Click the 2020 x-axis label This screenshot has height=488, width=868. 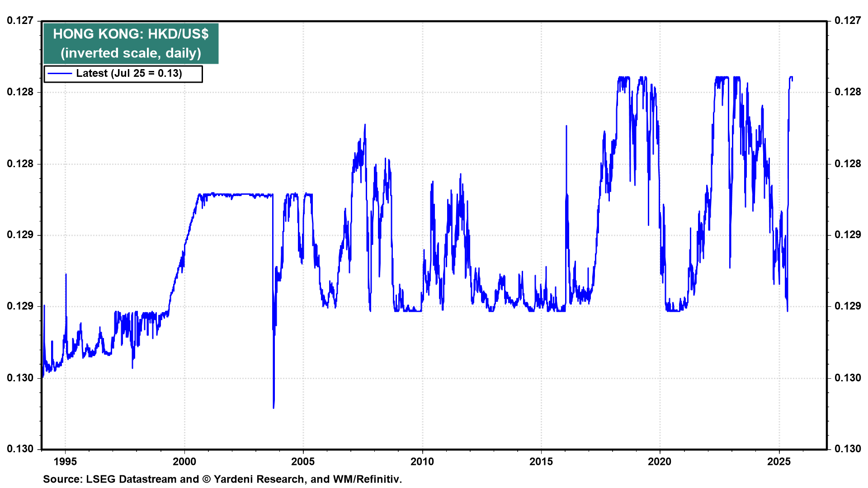[660, 462]
